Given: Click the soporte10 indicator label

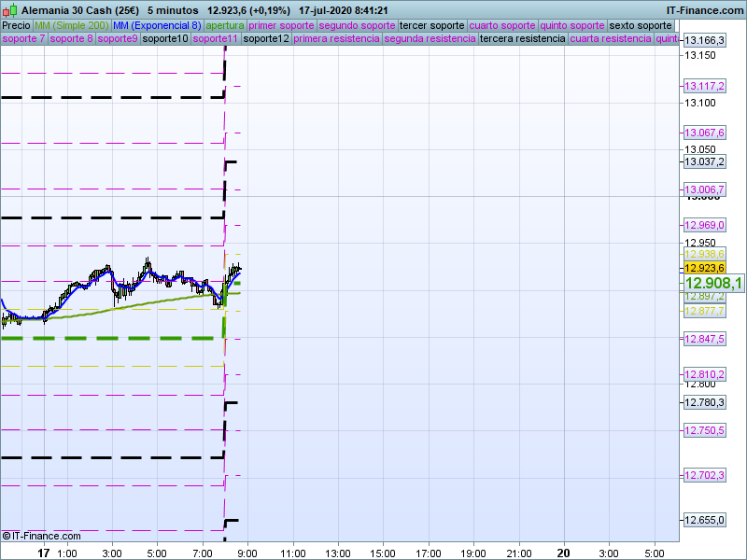Looking at the screenshot, I should [165, 39].
